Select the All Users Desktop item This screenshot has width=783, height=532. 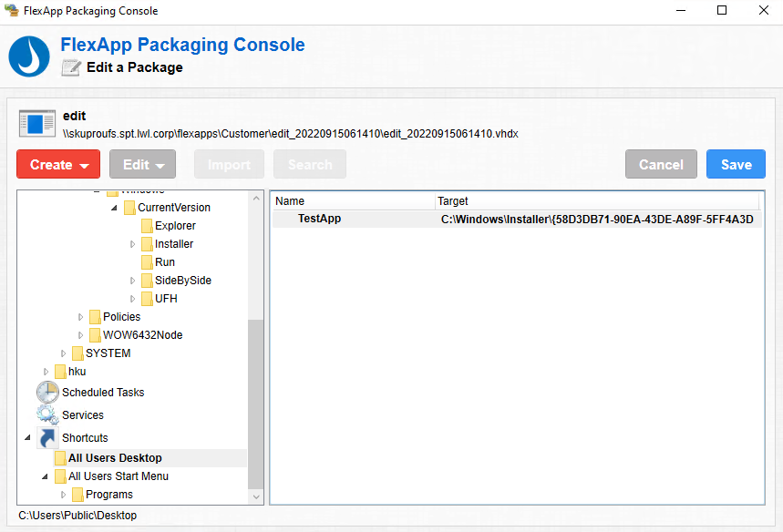[x=115, y=458]
